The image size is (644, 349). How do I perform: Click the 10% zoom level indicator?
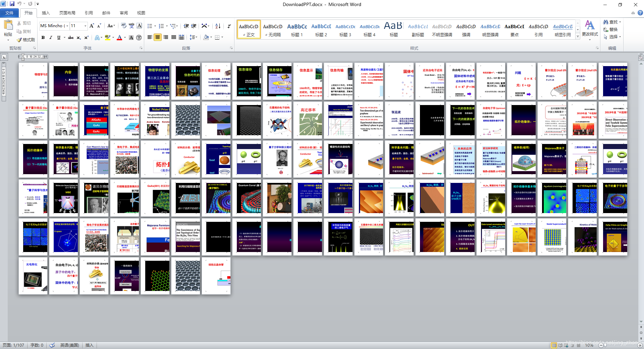point(589,345)
